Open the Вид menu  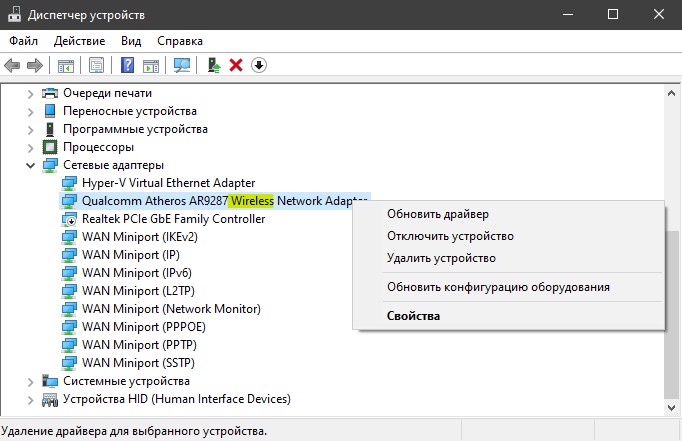coord(131,41)
